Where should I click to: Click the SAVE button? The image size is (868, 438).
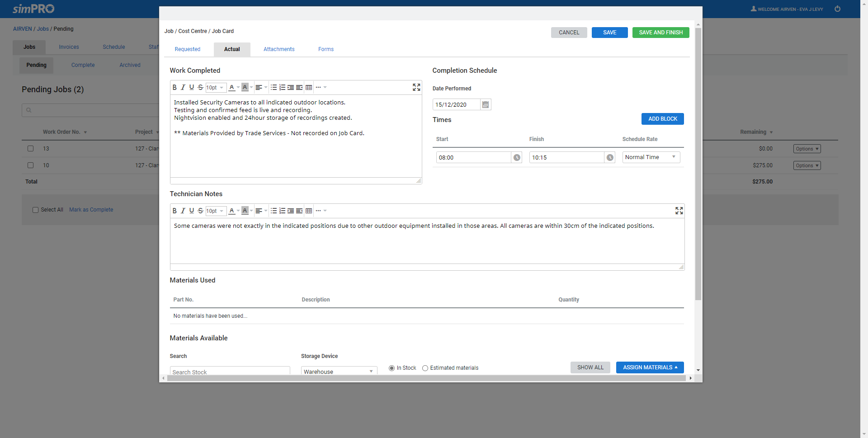point(609,33)
